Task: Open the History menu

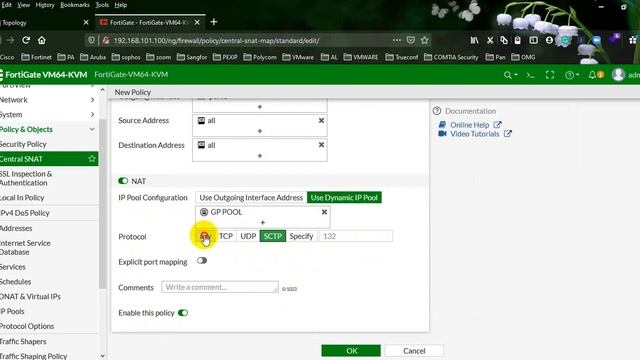Action: (x=45, y=5)
